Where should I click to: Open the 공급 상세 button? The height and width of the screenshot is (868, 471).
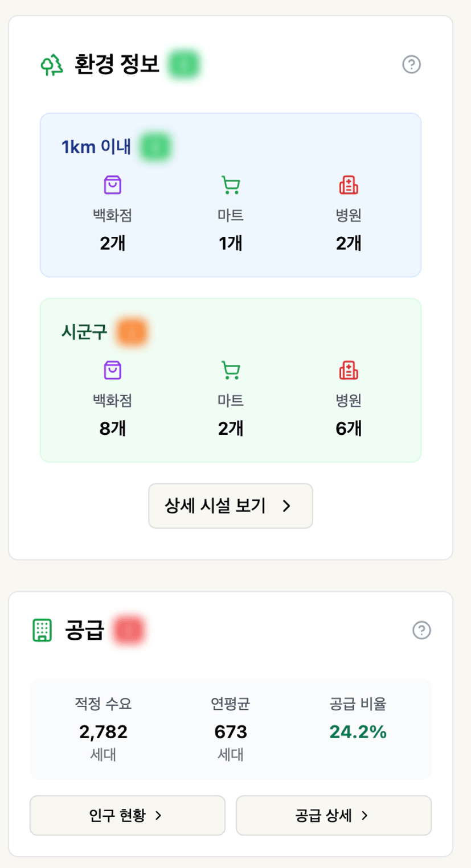click(333, 816)
